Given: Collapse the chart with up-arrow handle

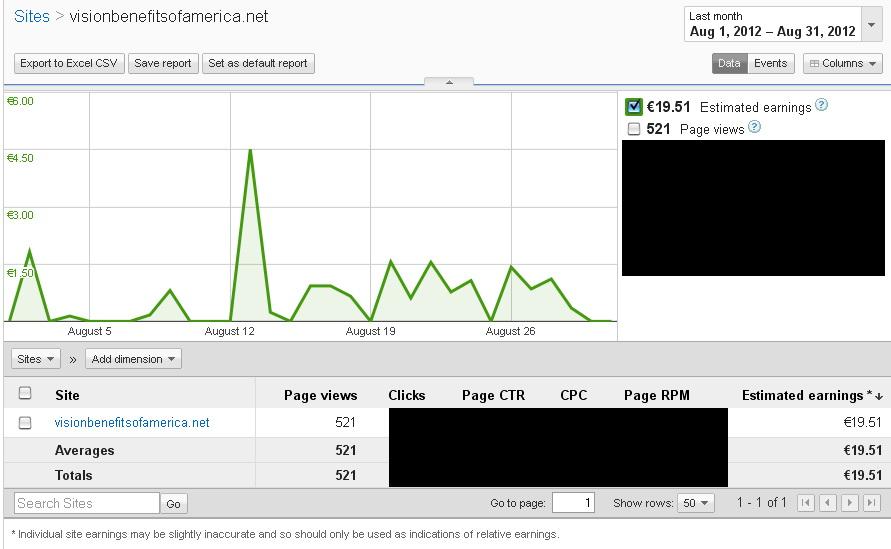Looking at the screenshot, I should 449,82.
